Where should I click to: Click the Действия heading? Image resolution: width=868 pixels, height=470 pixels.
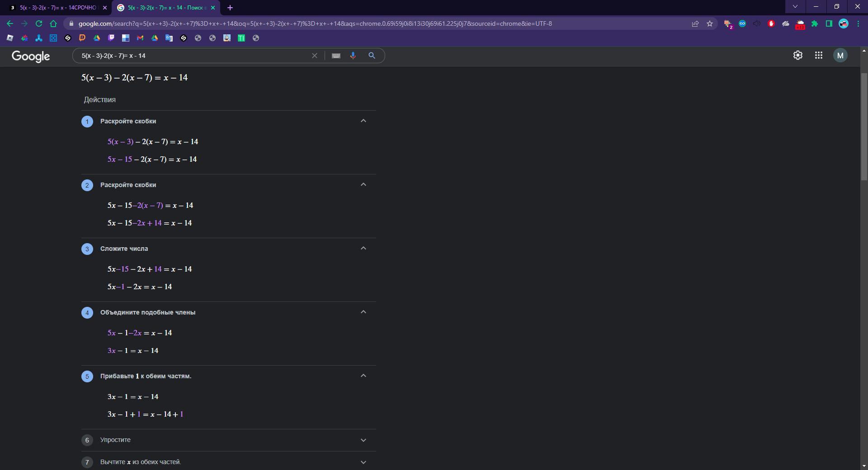point(99,100)
